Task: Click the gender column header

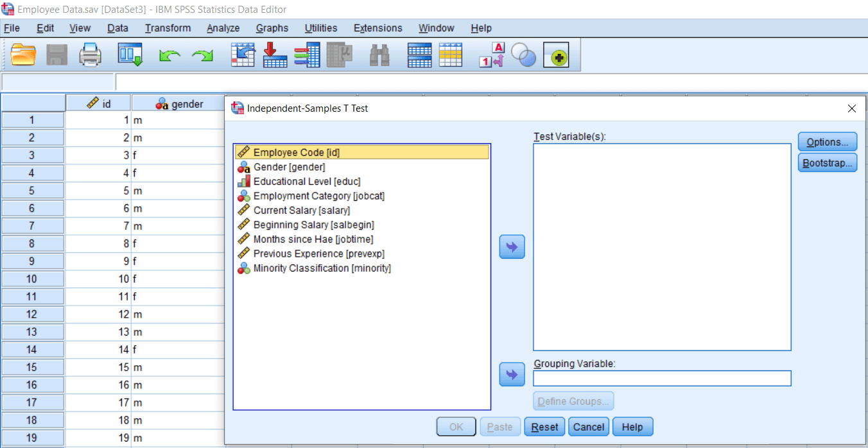Action: (x=178, y=103)
